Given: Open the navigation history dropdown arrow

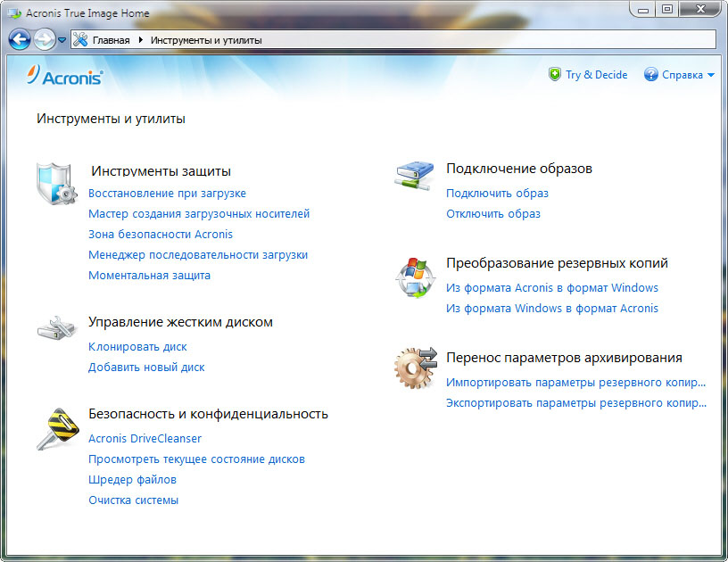Looking at the screenshot, I should 62,40.
